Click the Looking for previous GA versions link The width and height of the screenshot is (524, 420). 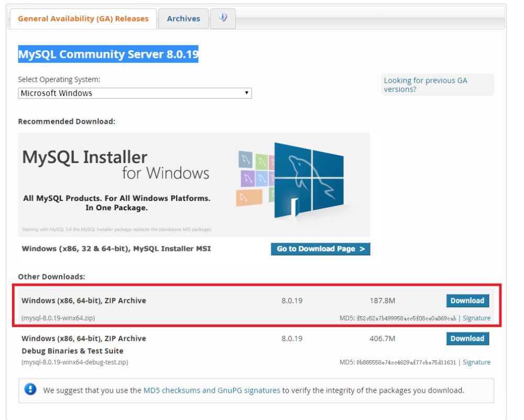pyautogui.click(x=425, y=84)
